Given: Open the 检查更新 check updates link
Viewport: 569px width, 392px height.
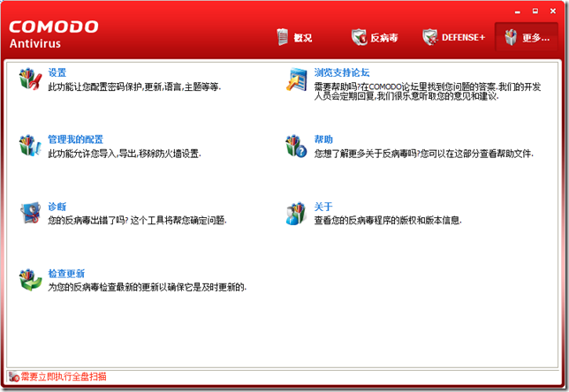Looking at the screenshot, I should (x=66, y=274).
